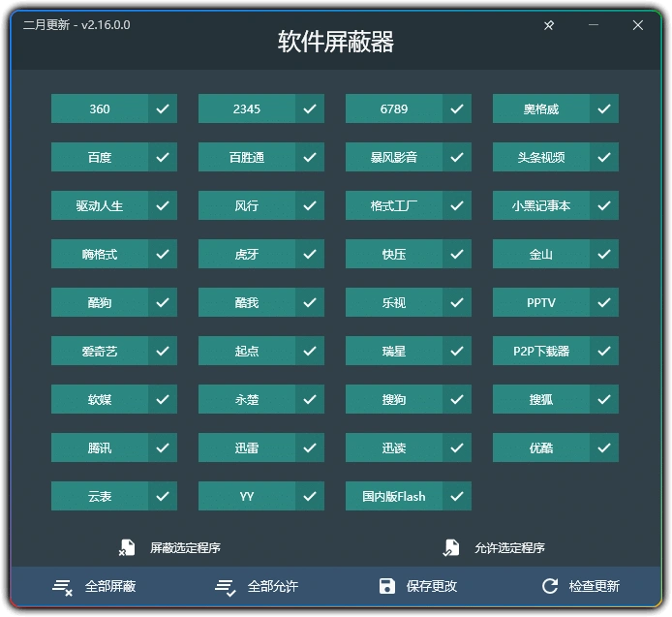This screenshot has height=617, width=672.
Task: Toggle the PPTV checkmark box
Action: 604,303
